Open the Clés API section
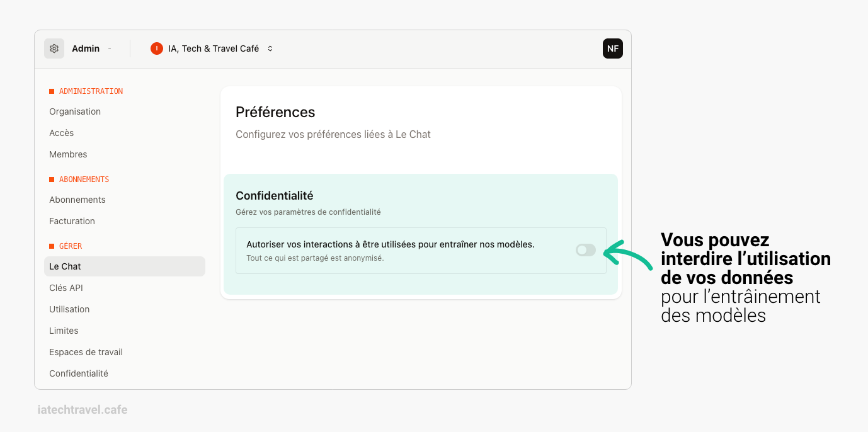This screenshot has width=868, height=432. 66,288
